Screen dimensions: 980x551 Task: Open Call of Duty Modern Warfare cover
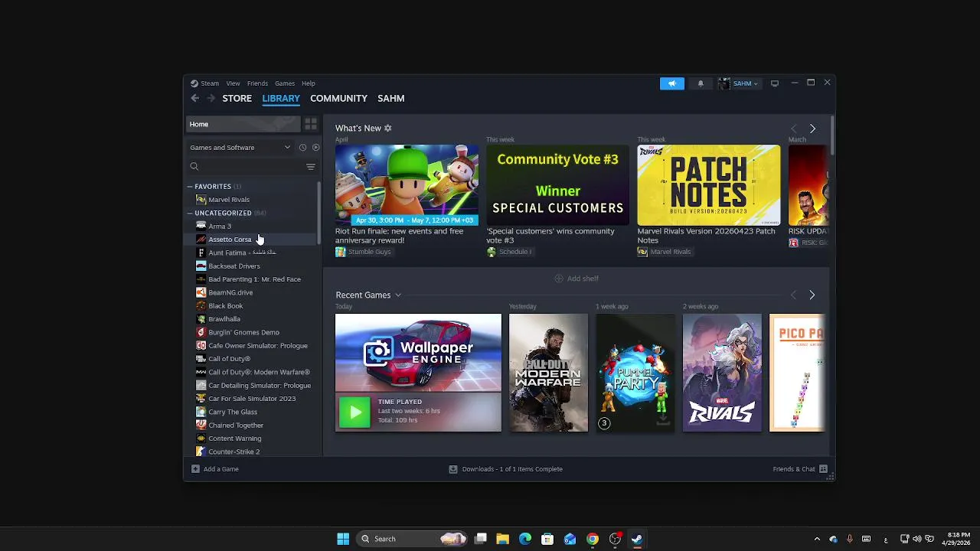[x=548, y=373]
